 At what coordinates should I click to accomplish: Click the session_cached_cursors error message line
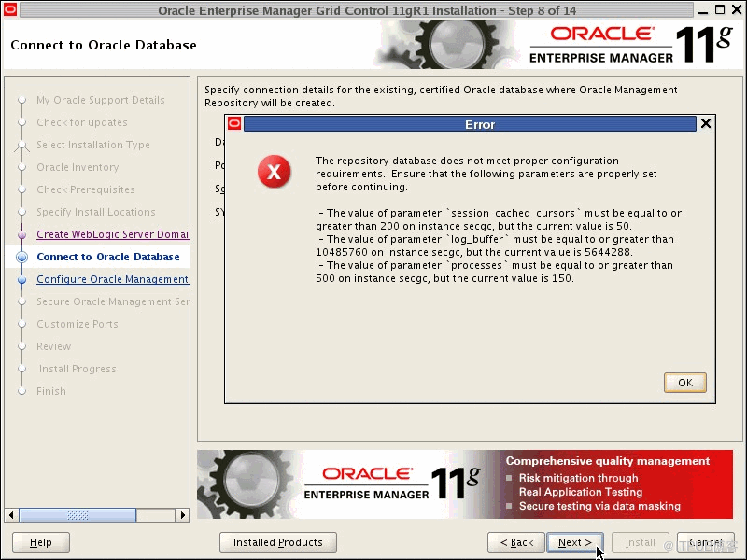click(499, 219)
